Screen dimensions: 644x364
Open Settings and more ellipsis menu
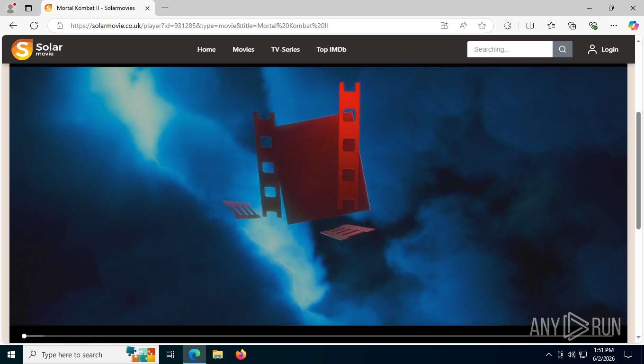pyautogui.click(x=614, y=26)
